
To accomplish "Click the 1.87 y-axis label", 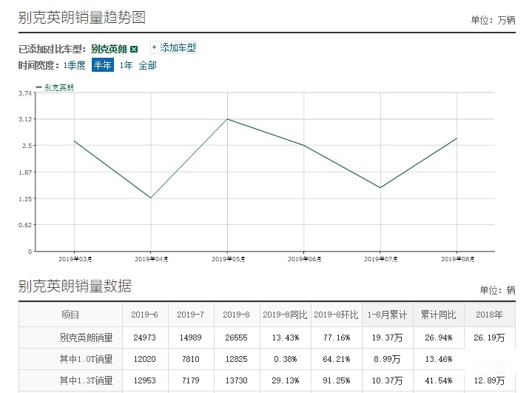I will coord(24,172).
